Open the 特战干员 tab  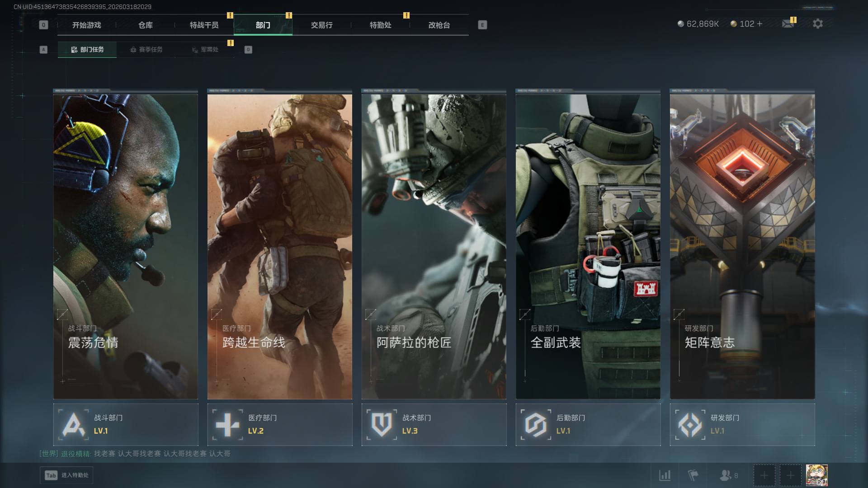click(204, 25)
